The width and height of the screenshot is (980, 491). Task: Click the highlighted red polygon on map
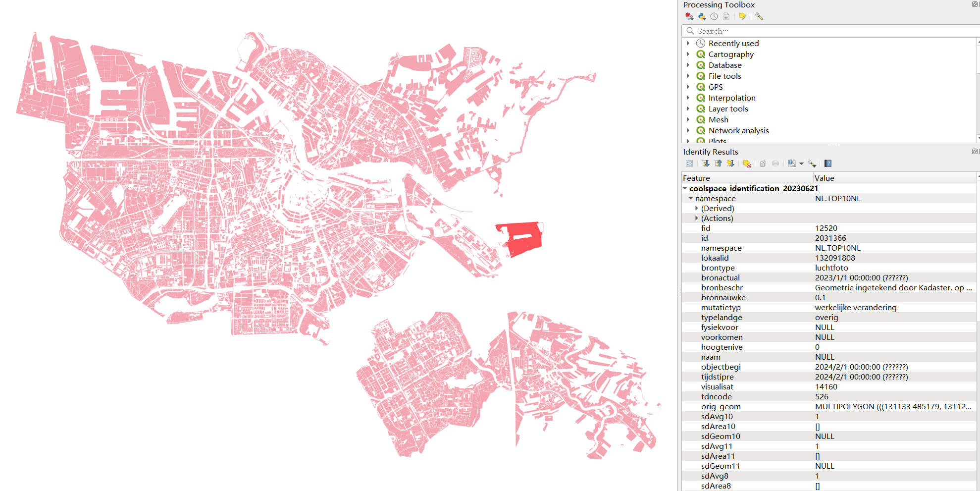click(523, 238)
